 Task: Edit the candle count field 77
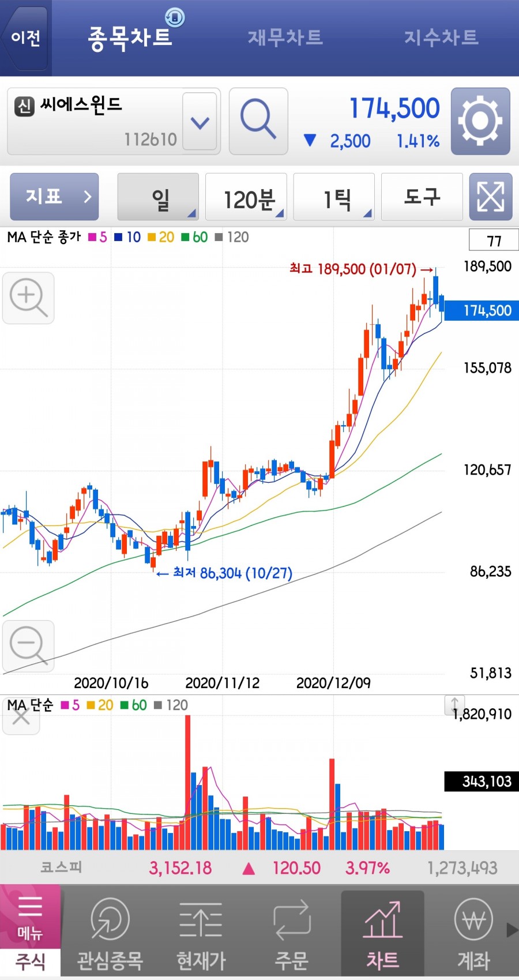(x=494, y=241)
